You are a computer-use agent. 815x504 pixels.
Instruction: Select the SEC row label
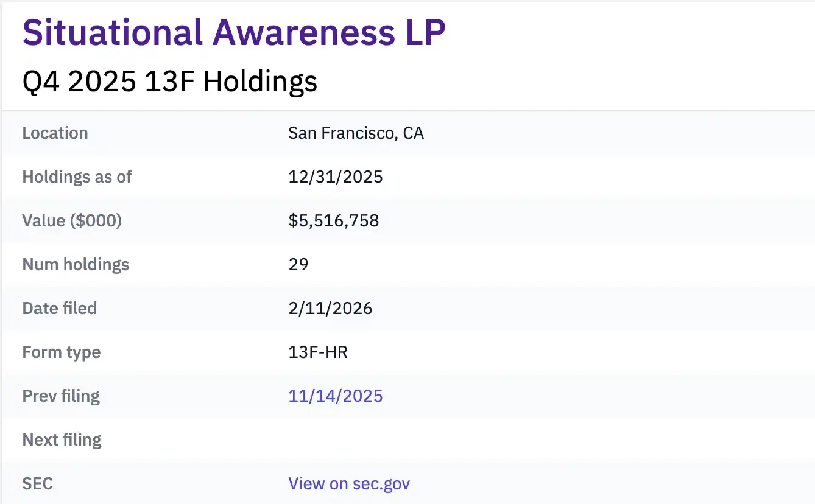(x=37, y=483)
